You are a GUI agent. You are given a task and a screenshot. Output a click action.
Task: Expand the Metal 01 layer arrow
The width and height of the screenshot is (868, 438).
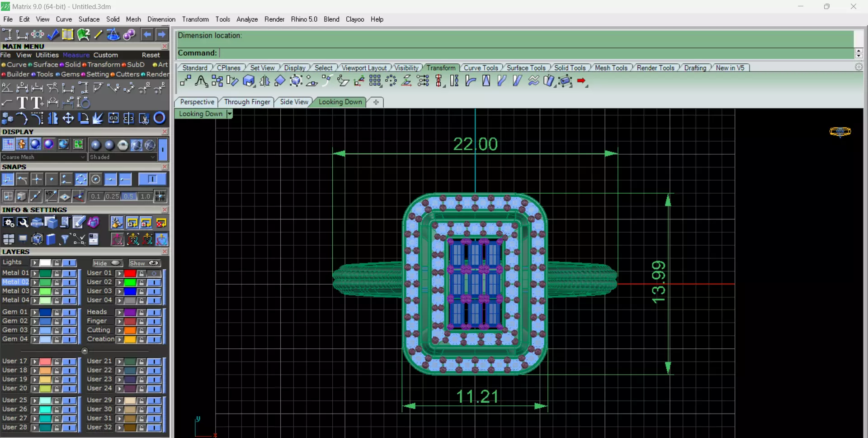pos(34,273)
